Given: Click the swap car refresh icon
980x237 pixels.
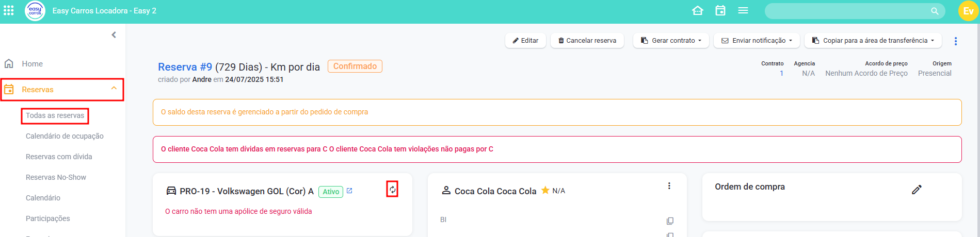Looking at the screenshot, I should tap(392, 190).
